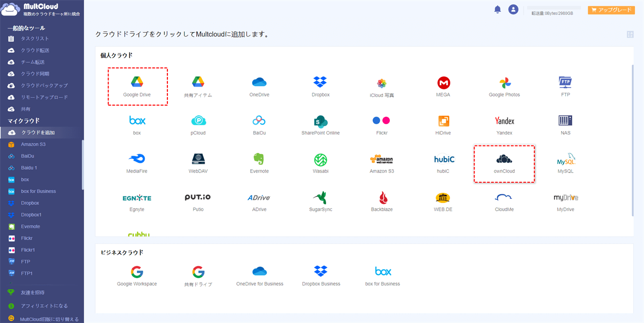Select 共有ドライブ shared drive
The width and height of the screenshot is (644, 323).
198,276
